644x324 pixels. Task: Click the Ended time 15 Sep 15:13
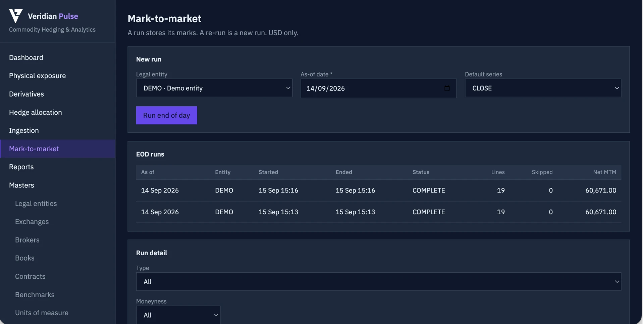(x=355, y=212)
